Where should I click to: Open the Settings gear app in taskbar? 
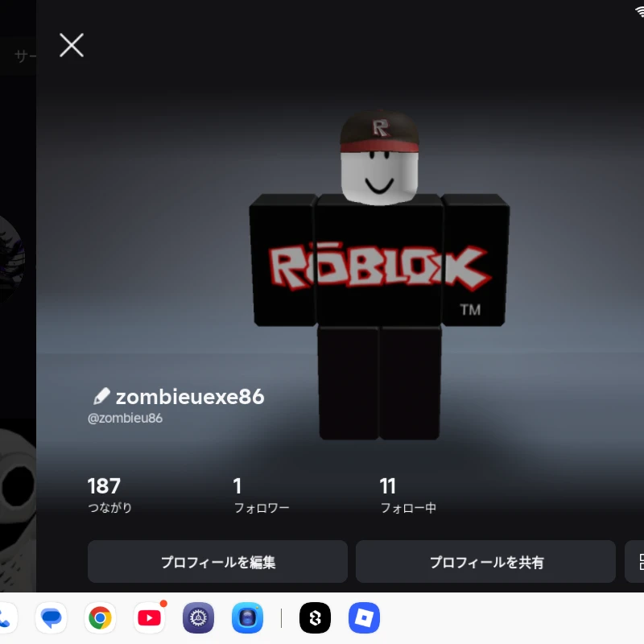tap(198, 617)
